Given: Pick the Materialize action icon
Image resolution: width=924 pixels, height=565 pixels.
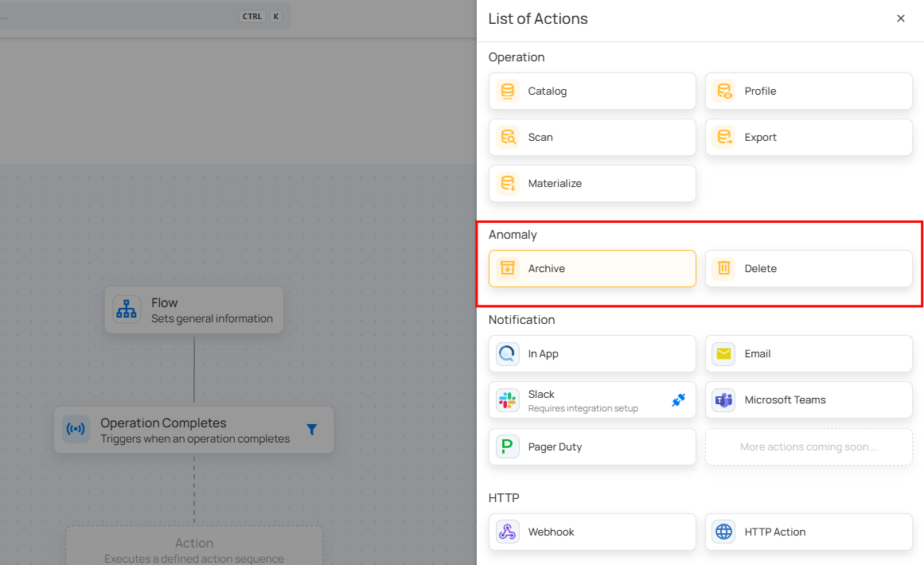Looking at the screenshot, I should click(x=507, y=184).
